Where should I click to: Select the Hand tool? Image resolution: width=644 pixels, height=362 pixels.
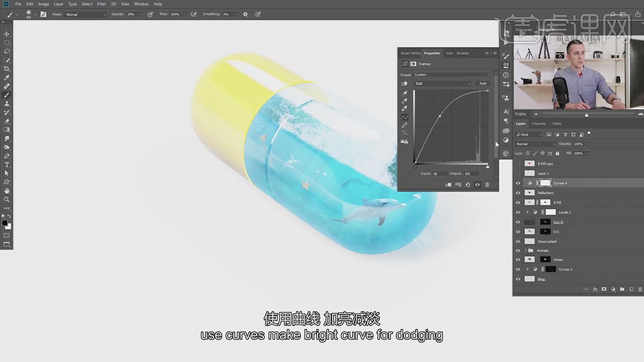click(x=7, y=191)
